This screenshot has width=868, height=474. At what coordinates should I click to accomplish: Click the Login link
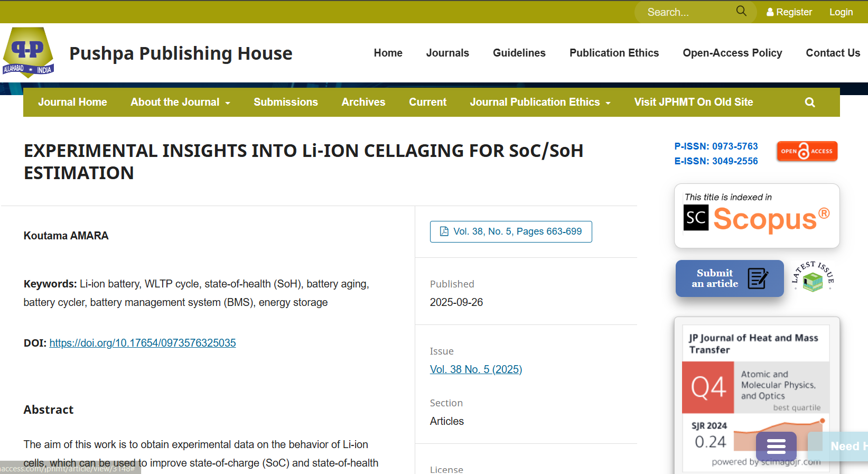[x=841, y=12]
